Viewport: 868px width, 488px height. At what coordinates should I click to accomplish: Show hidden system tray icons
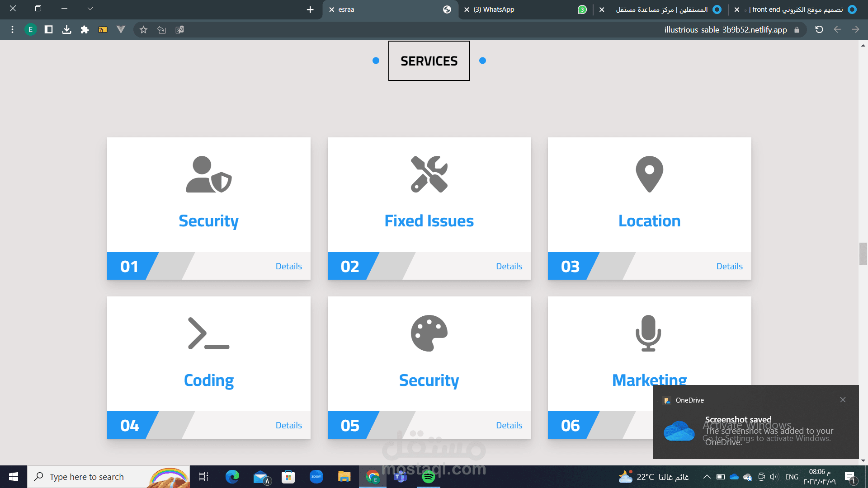tap(707, 477)
